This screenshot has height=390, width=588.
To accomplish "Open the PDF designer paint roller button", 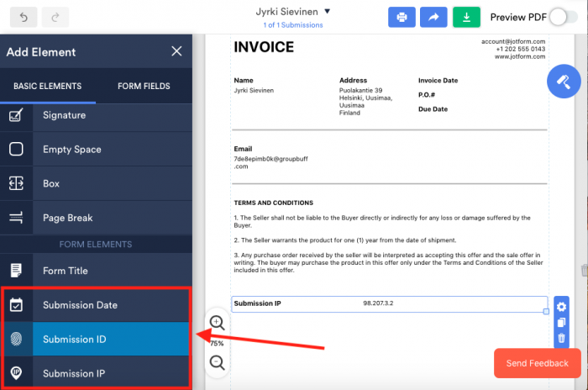I will (564, 82).
